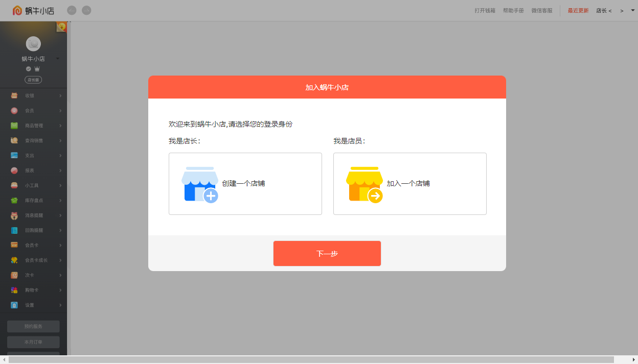This screenshot has width=638, height=364.
Task: Expand the 会员卡成长 row chevron
Action: (x=60, y=260)
